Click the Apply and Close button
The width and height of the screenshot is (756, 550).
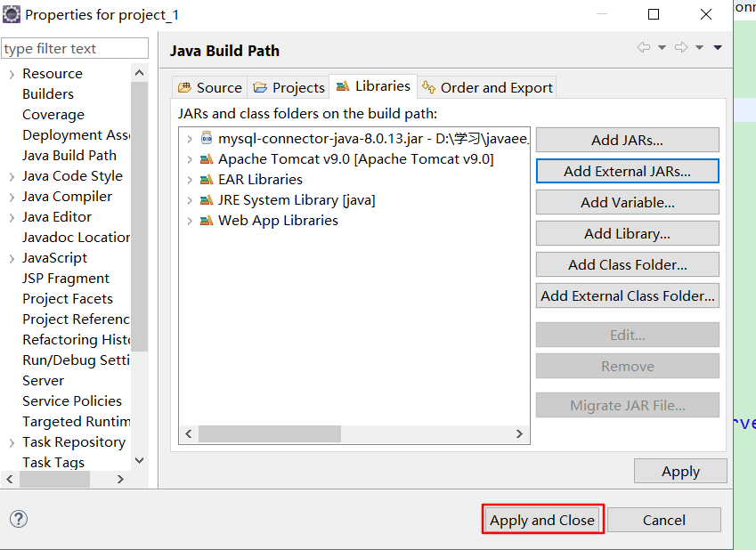[542, 519]
